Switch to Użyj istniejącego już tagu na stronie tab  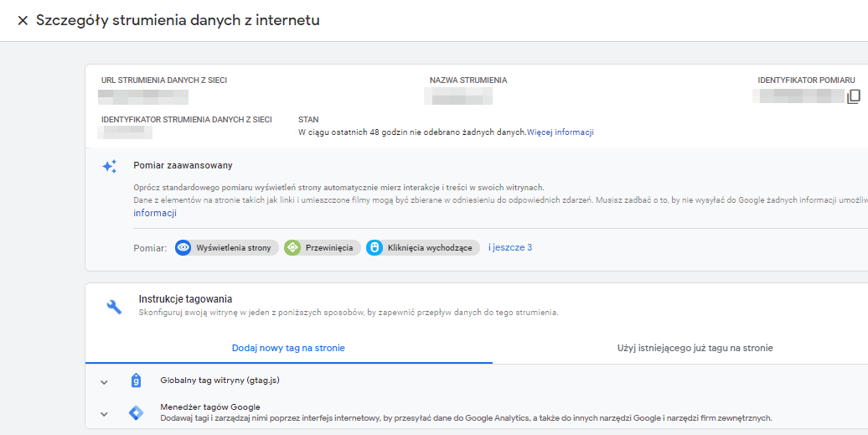click(695, 348)
